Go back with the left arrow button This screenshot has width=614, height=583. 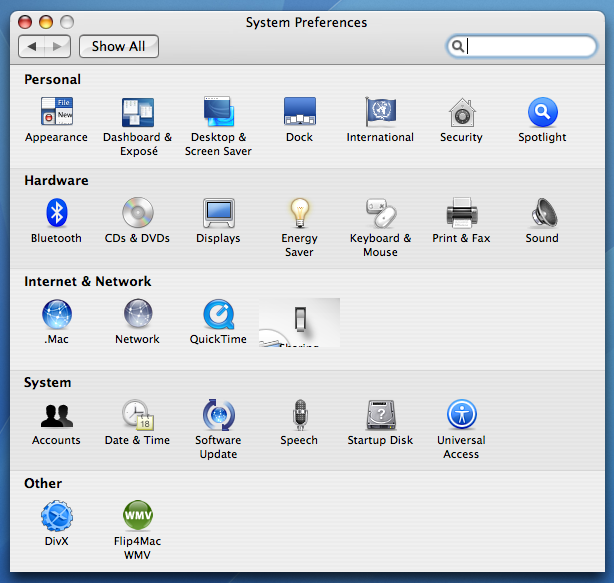click(x=31, y=46)
